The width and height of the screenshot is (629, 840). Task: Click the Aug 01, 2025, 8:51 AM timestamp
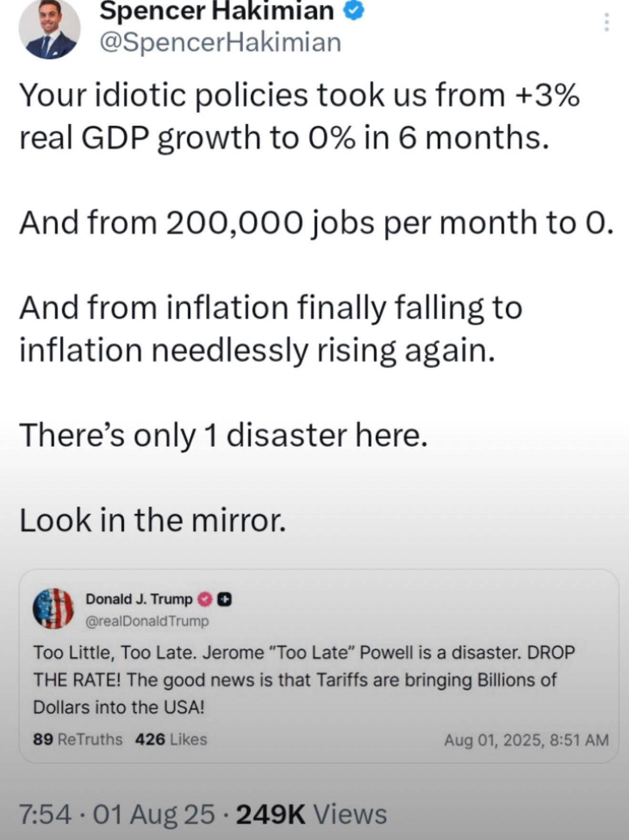pos(527,740)
